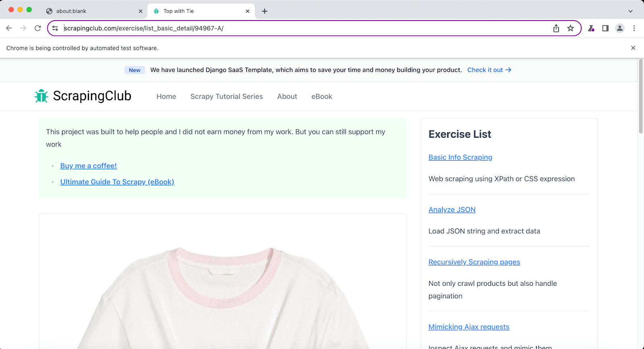
Task: Bookmark this page with the star icon
Action: (570, 28)
